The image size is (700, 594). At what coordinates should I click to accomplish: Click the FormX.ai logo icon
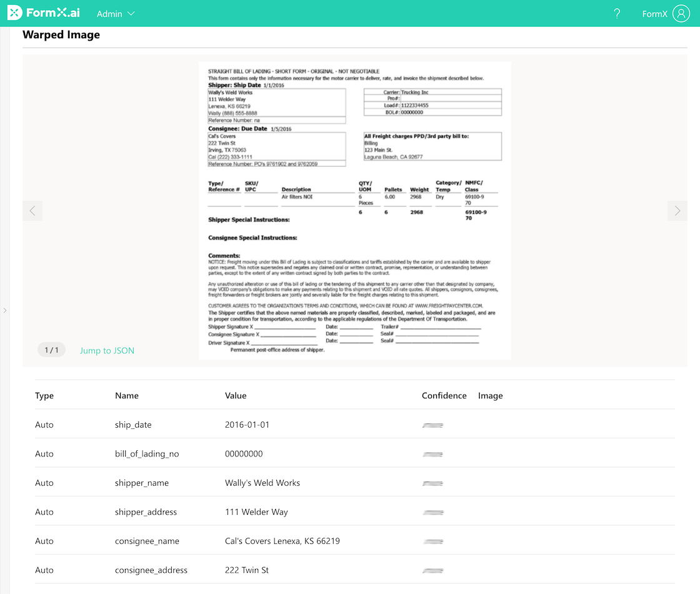[14, 13]
